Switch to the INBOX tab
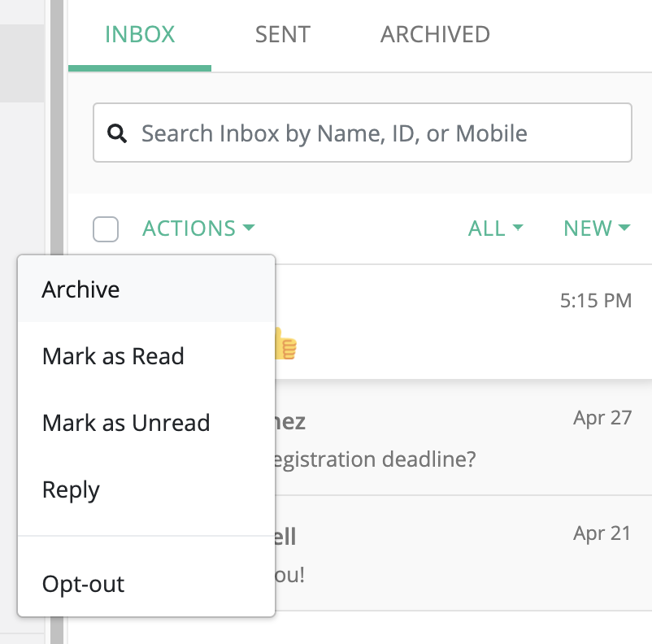Image resolution: width=652 pixels, height=644 pixels. [x=140, y=35]
